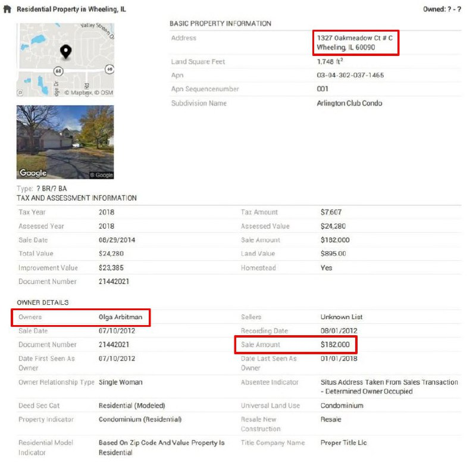Image resolution: width=476 pixels, height=462 pixels.
Task: Select Land Value $895.00
Action: coord(333,254)
